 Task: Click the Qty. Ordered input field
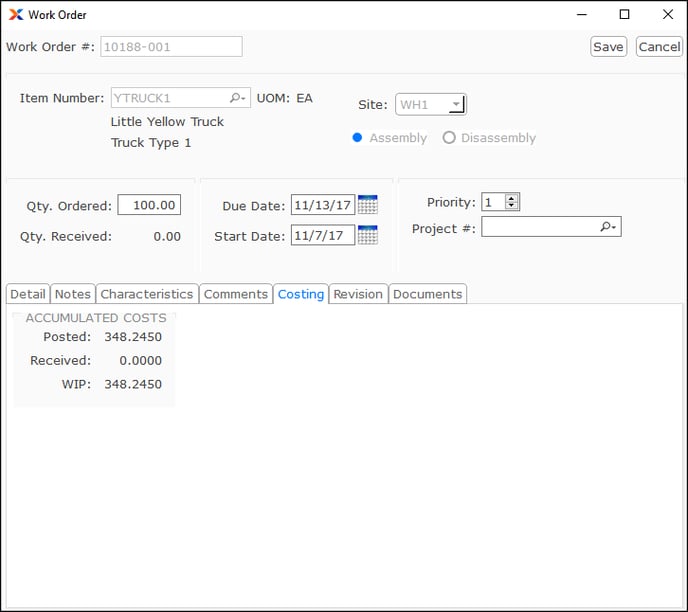pyautogui.click(x=149, y=205)
